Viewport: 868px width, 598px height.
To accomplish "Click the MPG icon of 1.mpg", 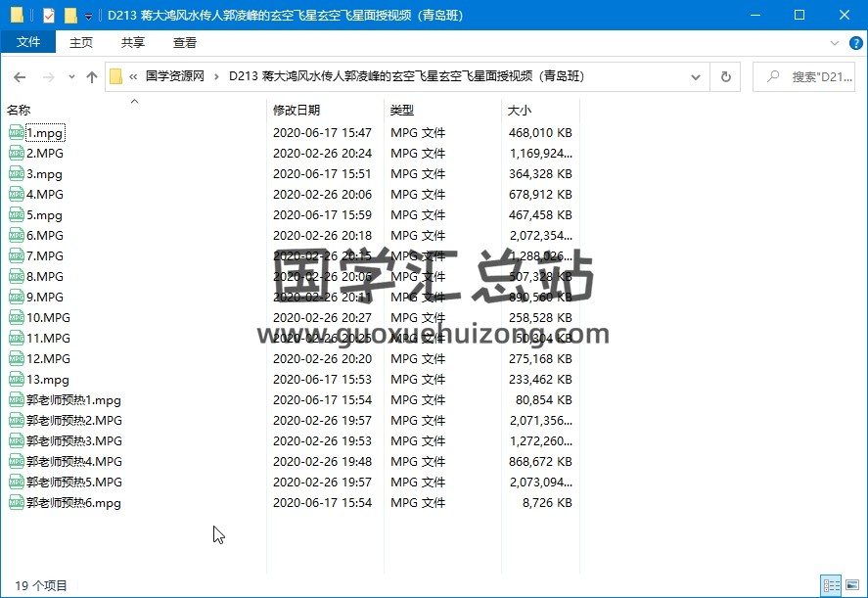I will point(17,132).
